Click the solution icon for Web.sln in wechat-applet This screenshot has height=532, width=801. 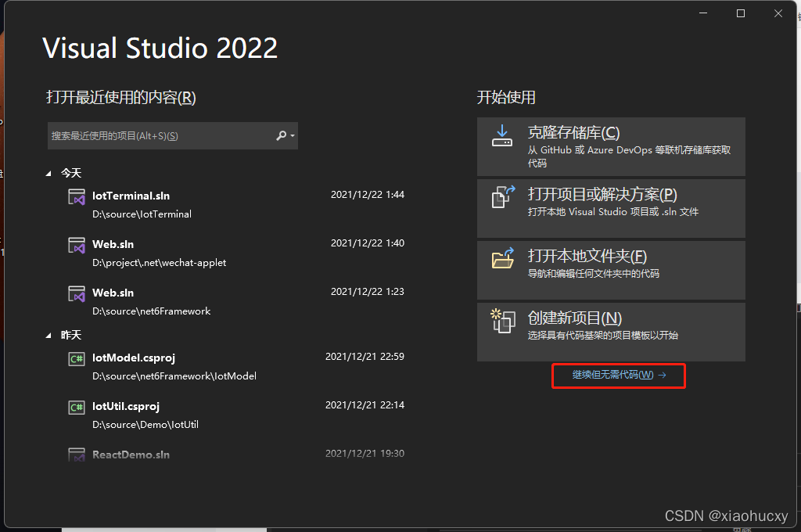point(77,246)
